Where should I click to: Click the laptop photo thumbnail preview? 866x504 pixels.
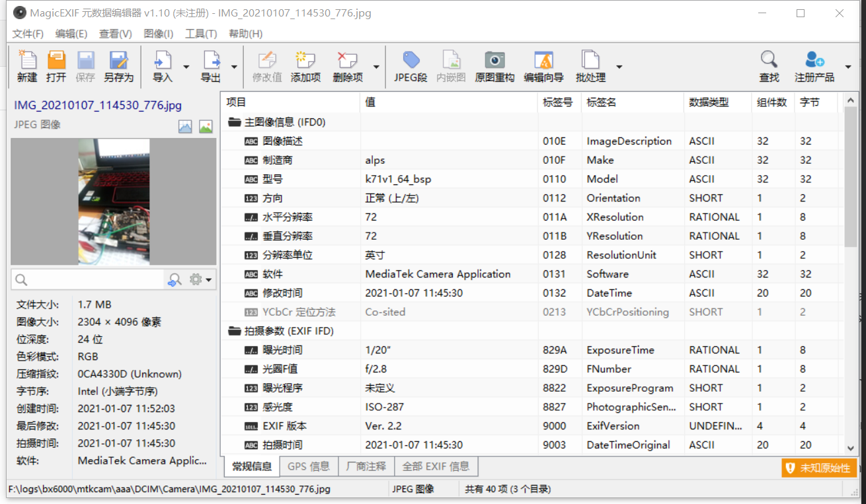pyautogui.click(x=113, y=200)
